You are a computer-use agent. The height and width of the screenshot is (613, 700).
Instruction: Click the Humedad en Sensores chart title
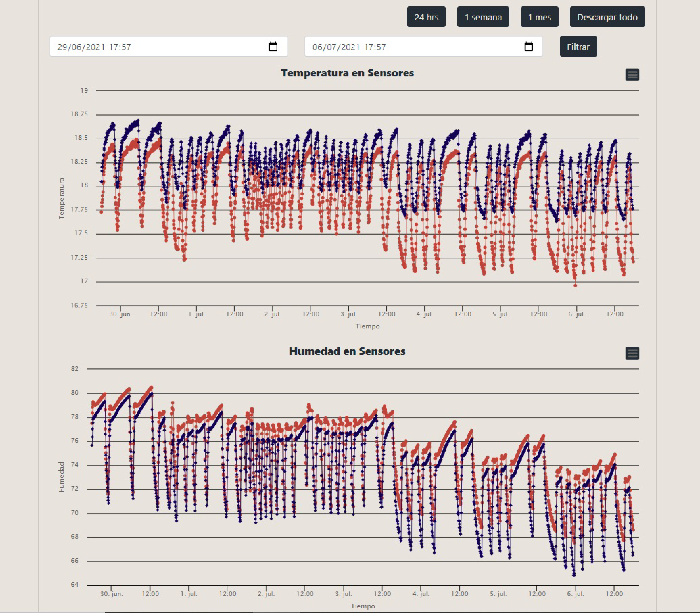click(x=347, y=351)
